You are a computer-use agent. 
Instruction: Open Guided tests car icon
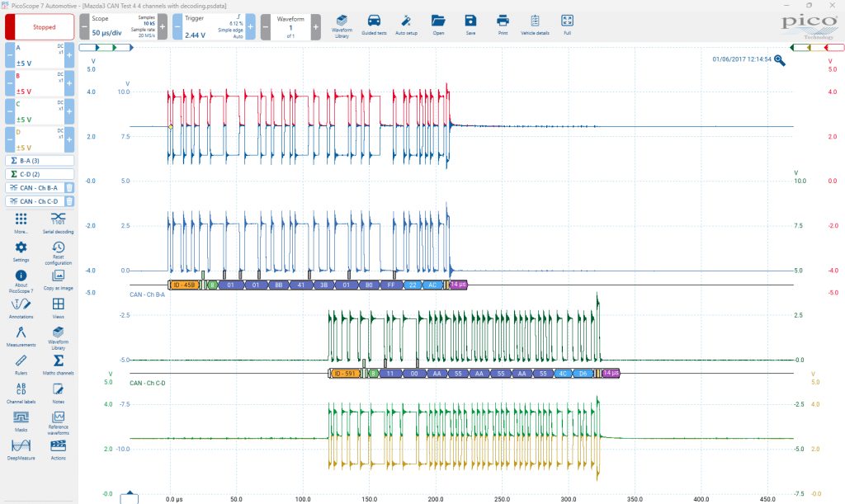pos(374,26)
